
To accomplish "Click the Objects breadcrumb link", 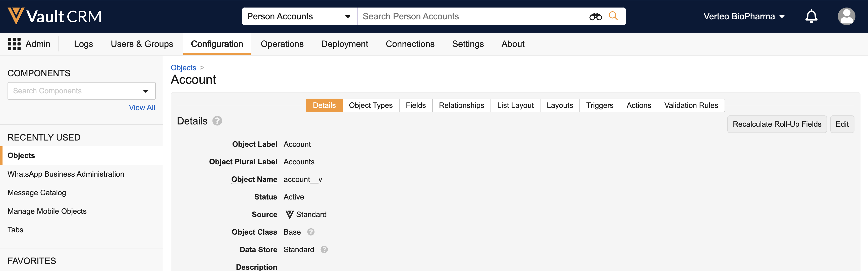I will pyautogui.click(x=183, y=68).
